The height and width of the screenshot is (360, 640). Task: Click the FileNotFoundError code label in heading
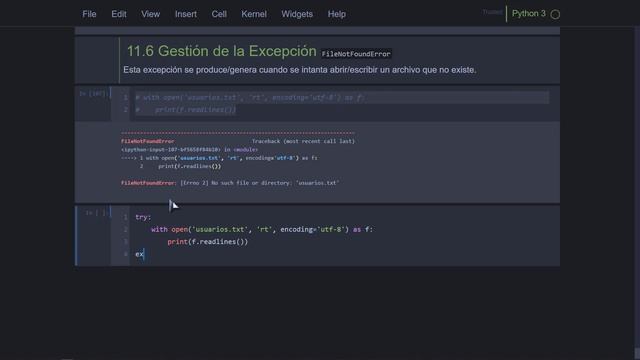[356, 54]
